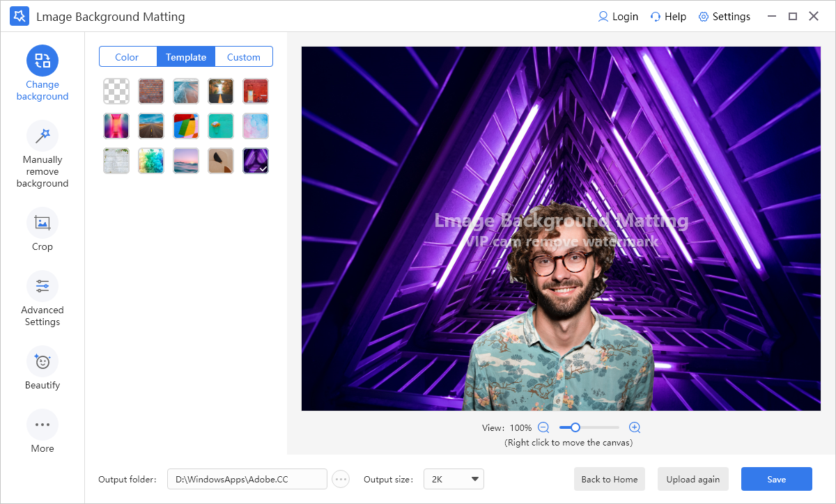Select the Template tab

186,57
